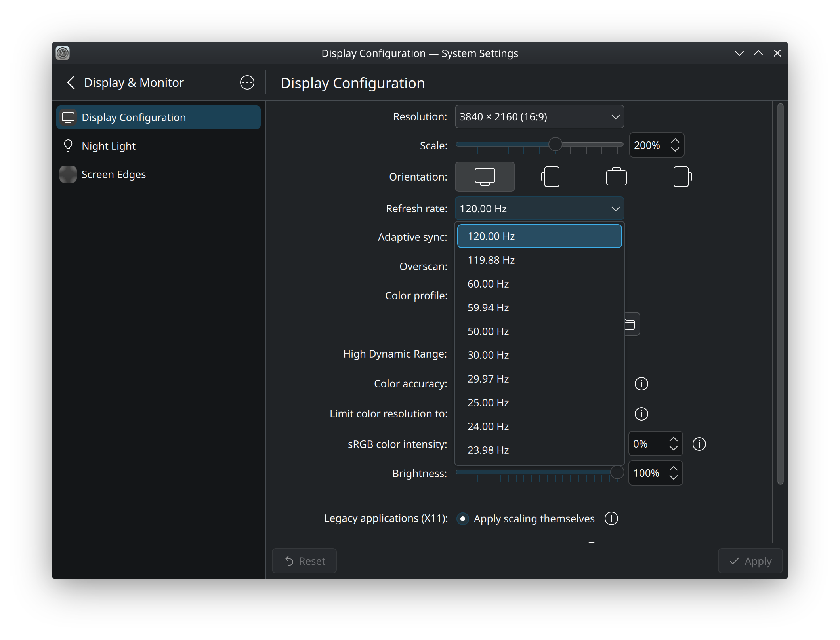Increase sRGB color intensity with up arrow

coord(673,439)
